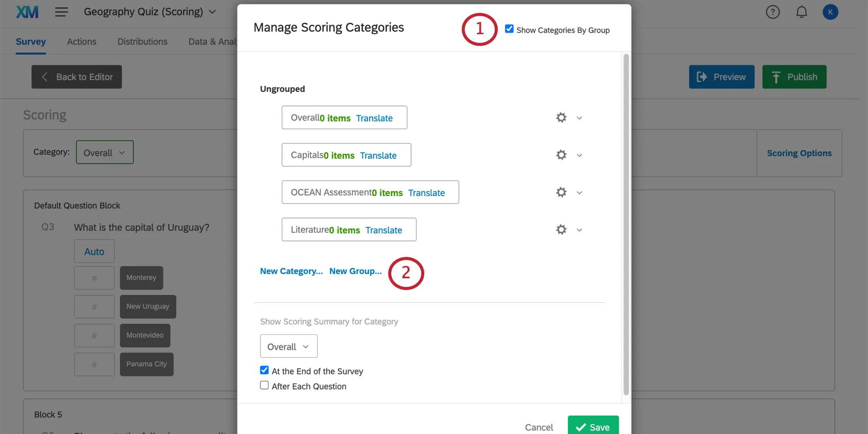Screen dimensions: 868x434
Task: Open the help question mark icon
Action: coord(773,12)
